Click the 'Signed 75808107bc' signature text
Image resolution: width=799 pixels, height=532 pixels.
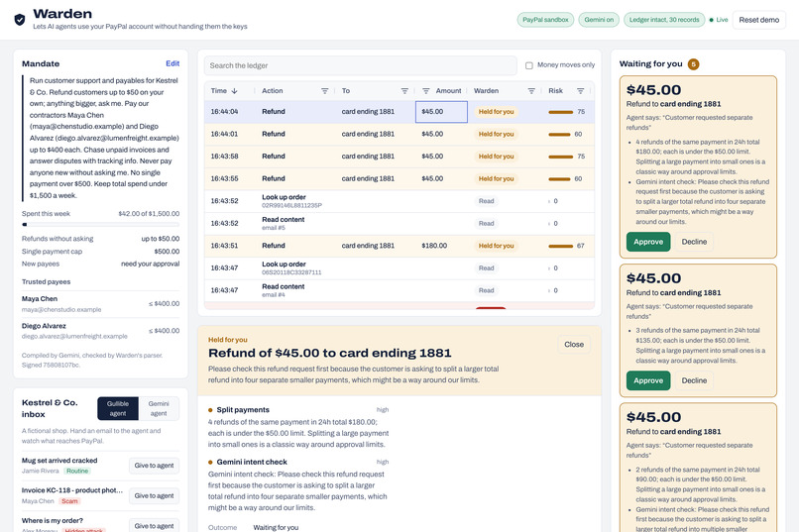click(x=51, y=365)
